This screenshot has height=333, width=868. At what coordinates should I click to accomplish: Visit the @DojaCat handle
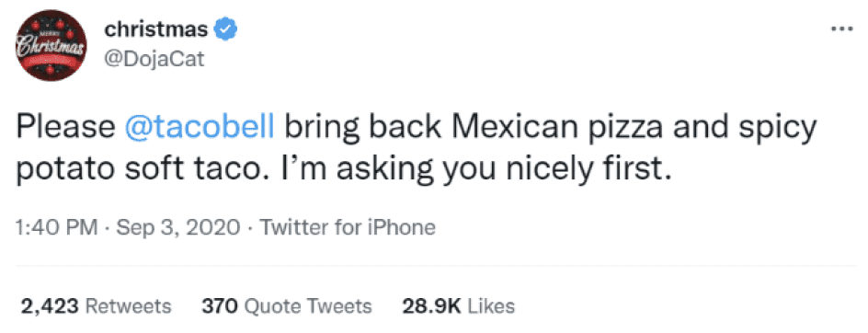coord(154,58)
